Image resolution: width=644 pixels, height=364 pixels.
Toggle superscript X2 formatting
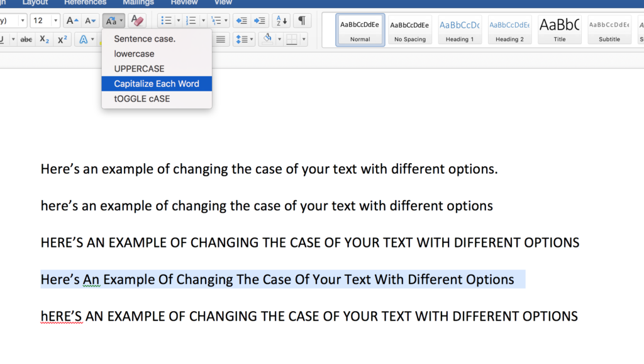(62, 40)
